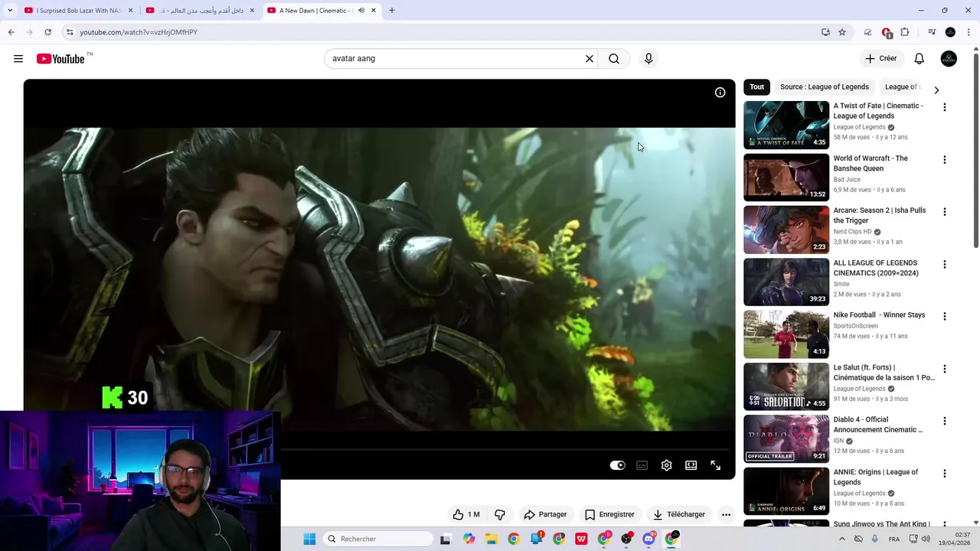Image resolution: width=980 pixels, height=551 pixels.
Task: Open options for 'Diablo 4' announcement video
Action: tap(945, 422)
